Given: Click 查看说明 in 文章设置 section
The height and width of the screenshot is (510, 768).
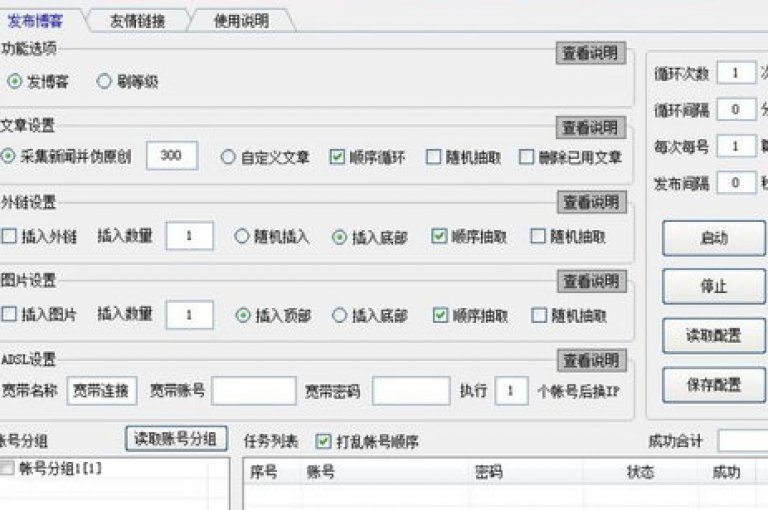Looking at the screenshot, I should point(591,128).
